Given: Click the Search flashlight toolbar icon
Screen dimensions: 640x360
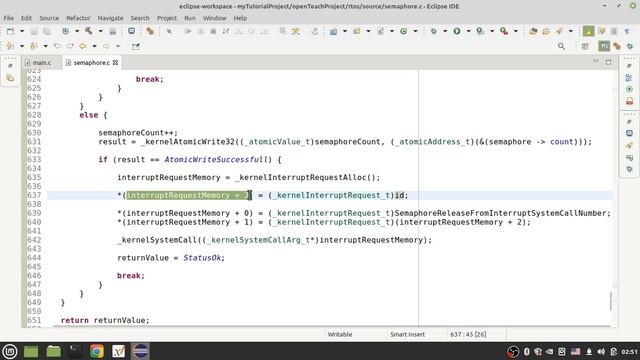Looking at the screenshot, I should click(x=559, y=31).
